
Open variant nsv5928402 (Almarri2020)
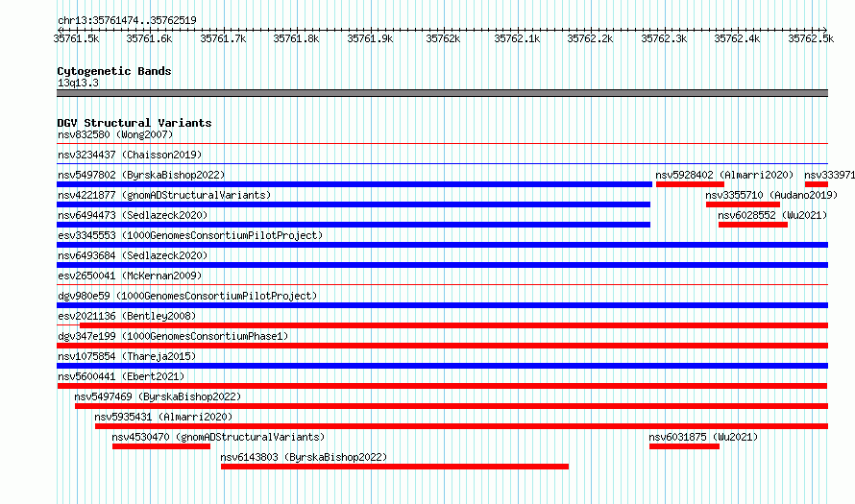point(724,175)
